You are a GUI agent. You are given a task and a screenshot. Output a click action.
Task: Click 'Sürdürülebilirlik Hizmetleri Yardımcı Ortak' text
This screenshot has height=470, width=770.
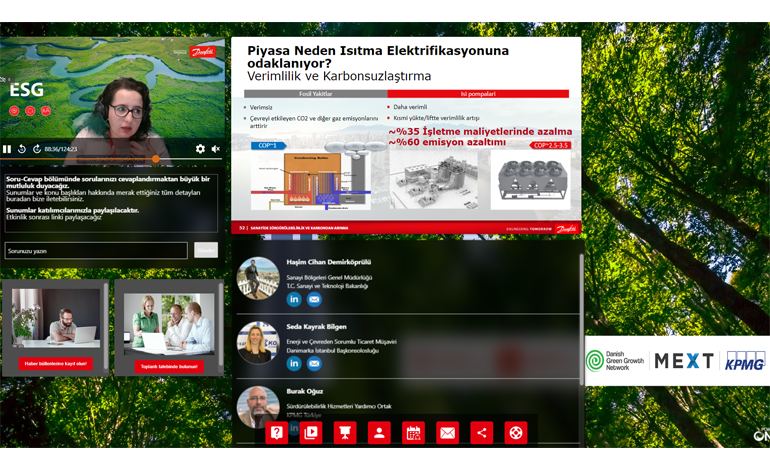(339, 406)
